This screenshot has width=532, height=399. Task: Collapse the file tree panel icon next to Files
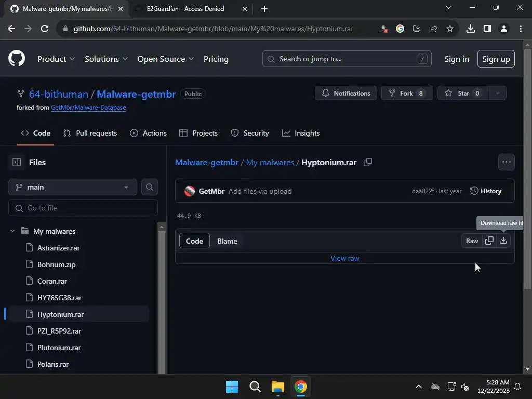pos(17,162)
